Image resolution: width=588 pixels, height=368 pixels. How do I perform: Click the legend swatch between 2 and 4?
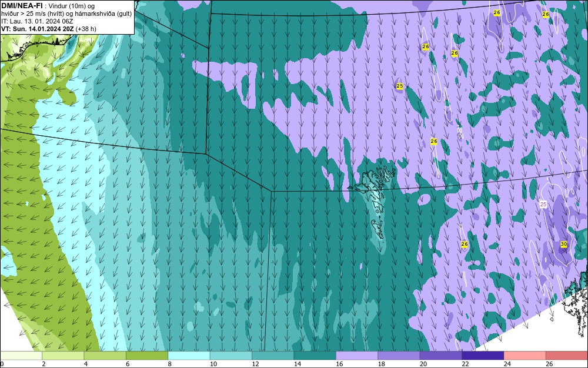tap(63, 356)
